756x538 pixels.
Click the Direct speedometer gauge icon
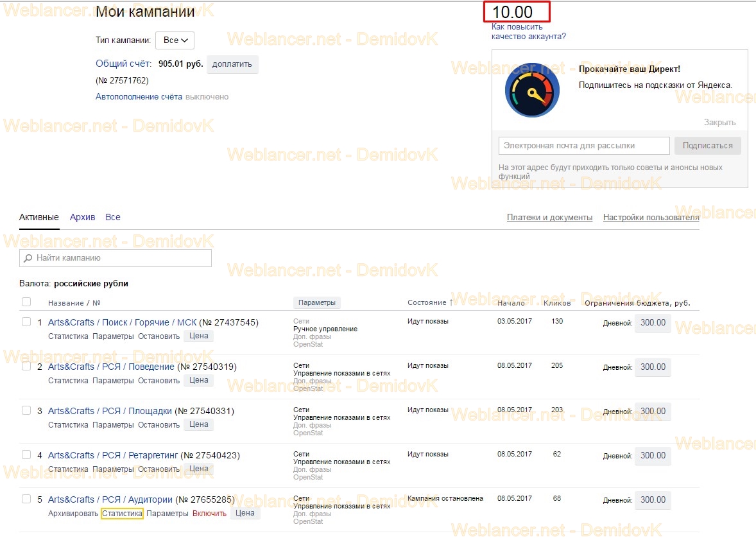pyautogui.click(x=532, y=91)
